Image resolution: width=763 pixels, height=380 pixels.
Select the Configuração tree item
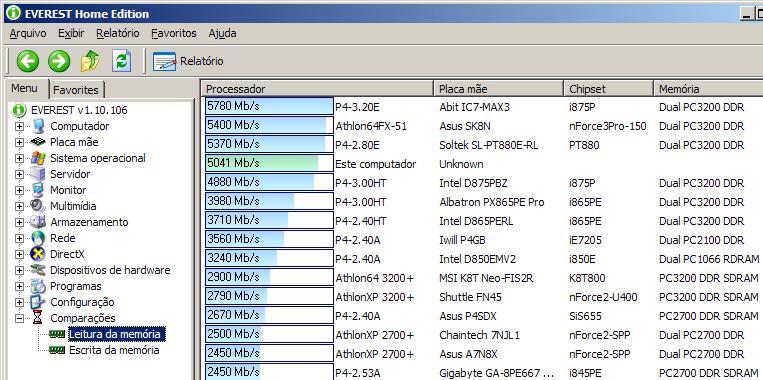point(82,302)
